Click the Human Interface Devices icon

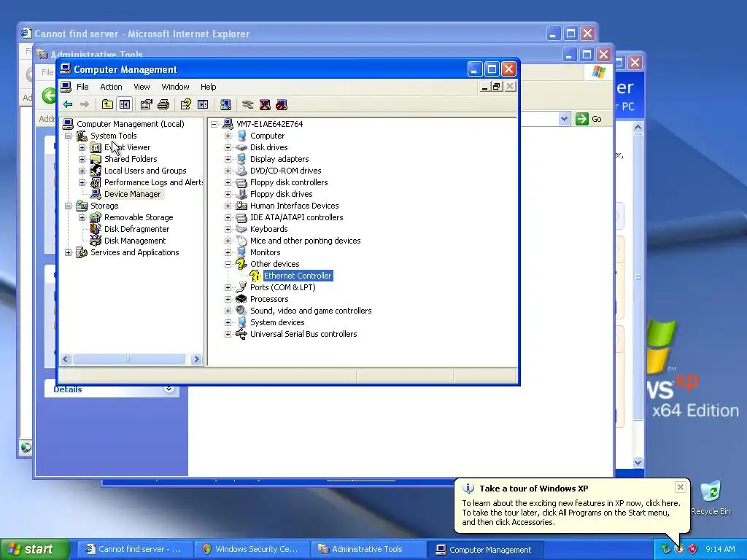pyautogui.click(x=241, y=206)
